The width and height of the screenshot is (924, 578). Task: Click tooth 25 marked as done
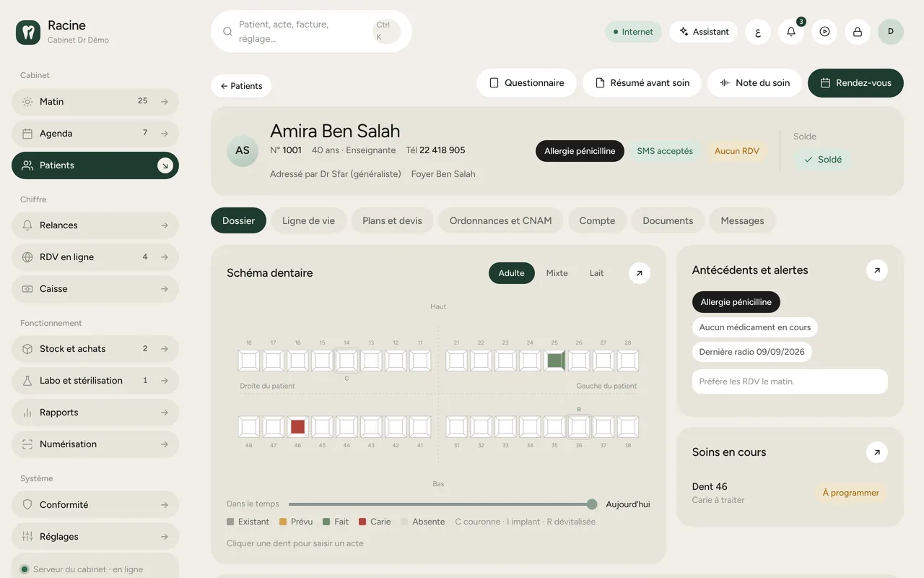click(554, 361)
